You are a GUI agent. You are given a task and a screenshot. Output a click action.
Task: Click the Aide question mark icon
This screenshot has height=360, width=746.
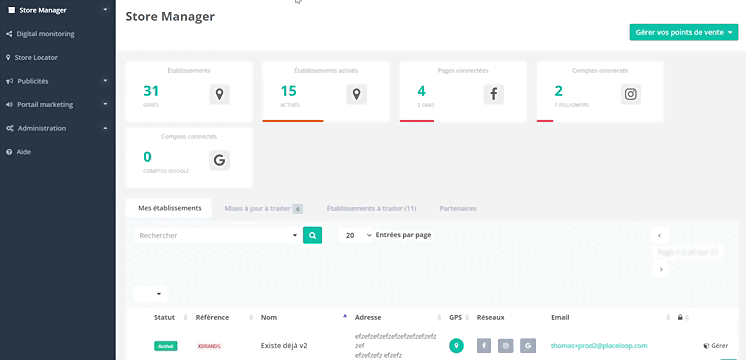(x=9, y=152)
